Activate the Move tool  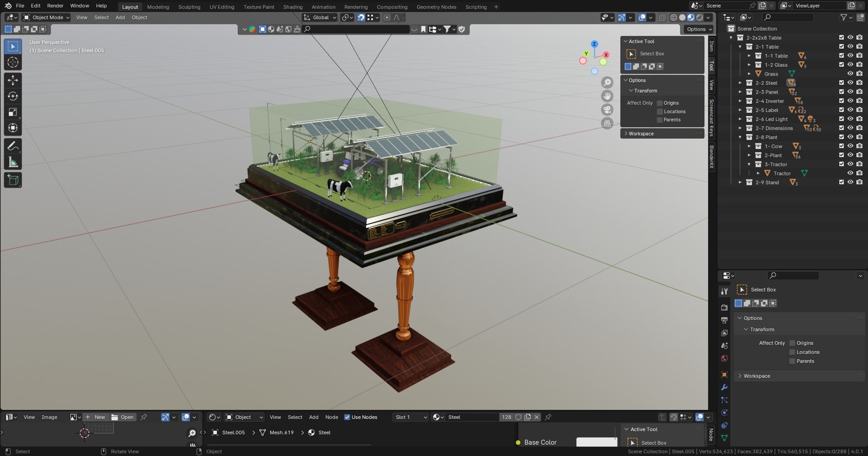pyautogui.click(x=13, y=80)
